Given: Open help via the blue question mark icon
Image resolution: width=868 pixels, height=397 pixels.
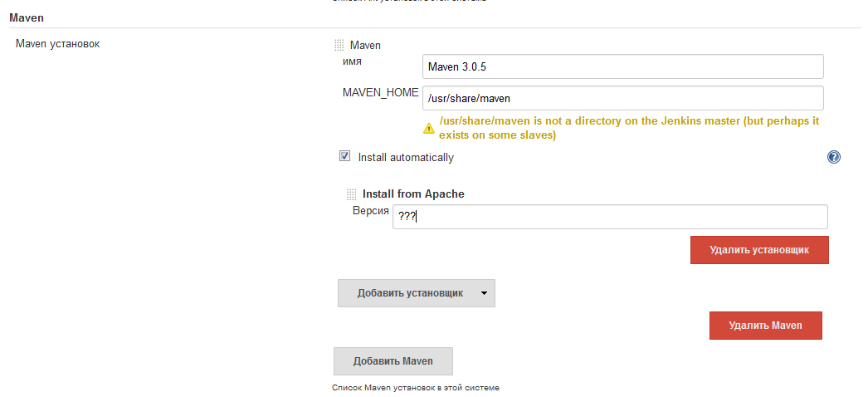Looking at the screenshot, I should [x=834, y=157].
